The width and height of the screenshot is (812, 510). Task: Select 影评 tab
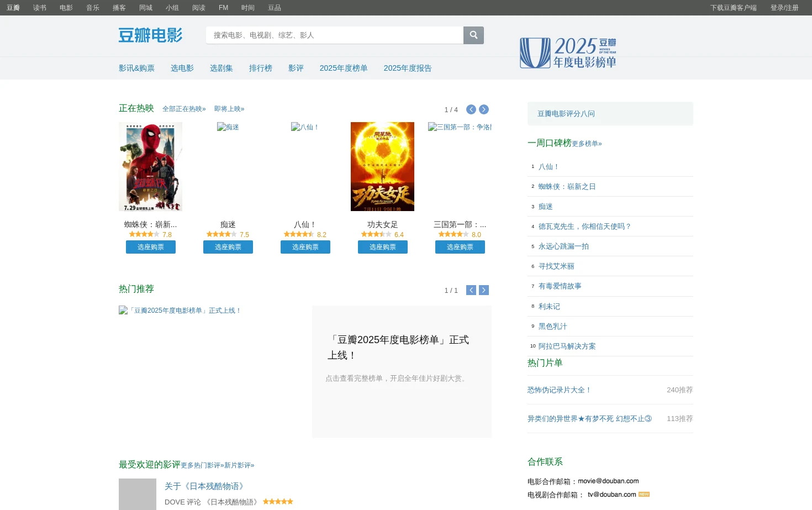click(x=296, y=68)
